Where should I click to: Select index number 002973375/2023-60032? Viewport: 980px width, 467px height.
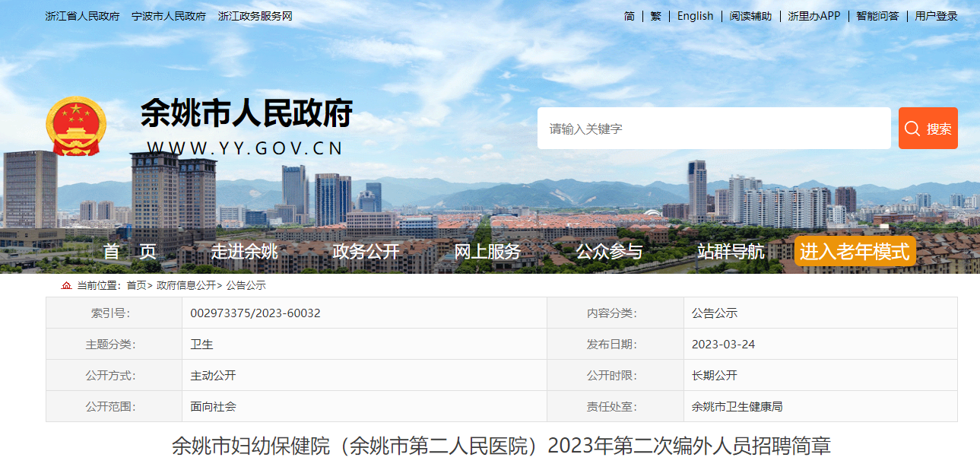pos(255,313)
